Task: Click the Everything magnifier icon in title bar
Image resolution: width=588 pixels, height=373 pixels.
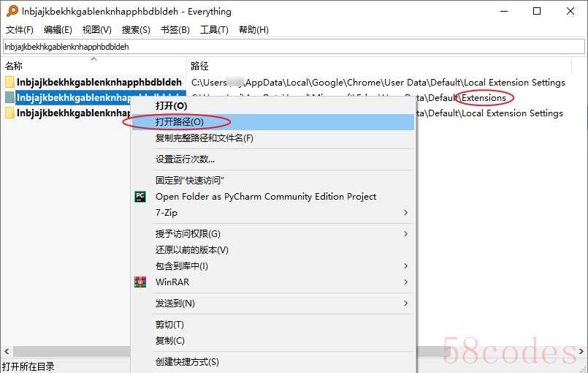Action: pos(12,11)
